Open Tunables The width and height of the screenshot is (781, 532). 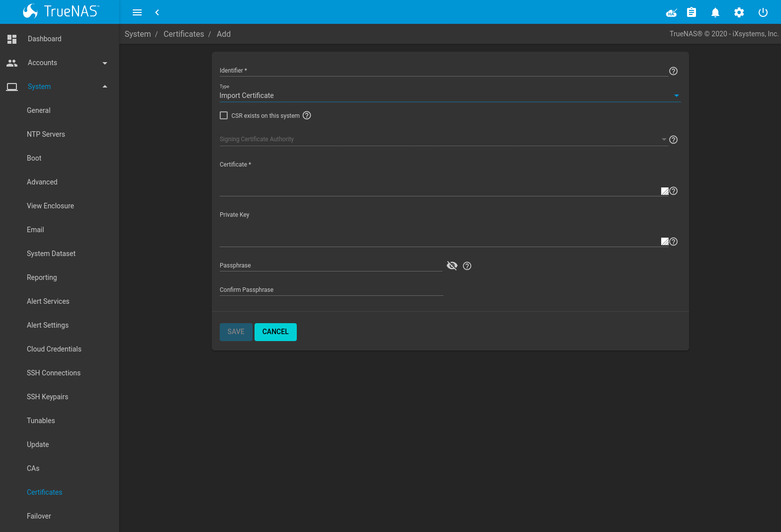(x=41, y=421)
